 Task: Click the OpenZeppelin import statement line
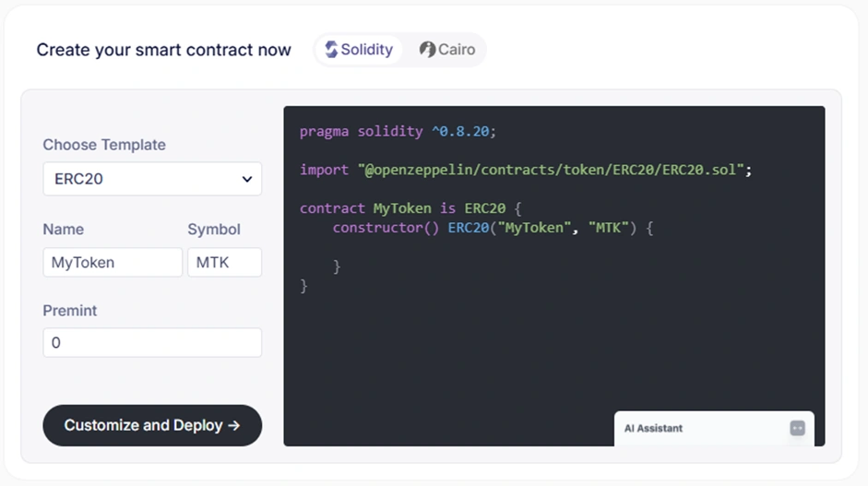tap(526, 170)
